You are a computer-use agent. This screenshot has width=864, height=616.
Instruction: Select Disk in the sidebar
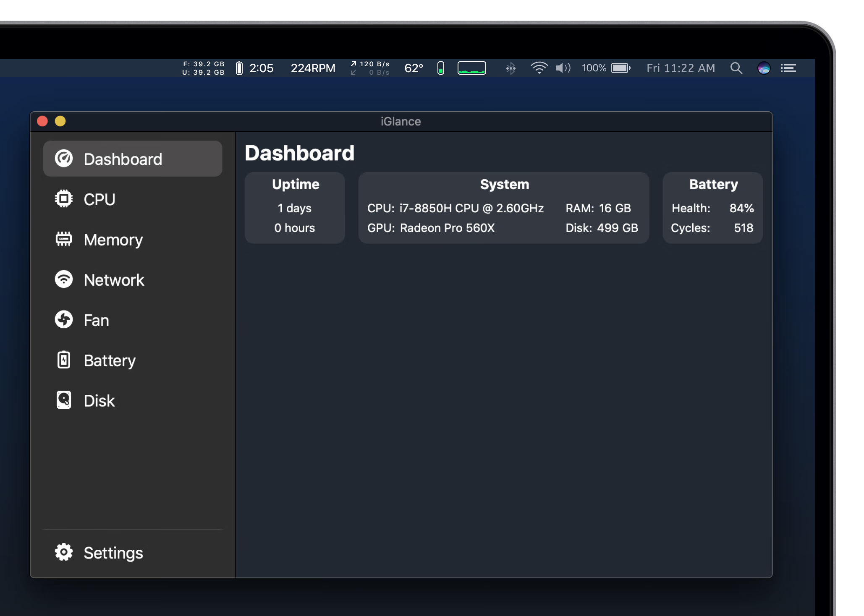(x=133, y=400)
